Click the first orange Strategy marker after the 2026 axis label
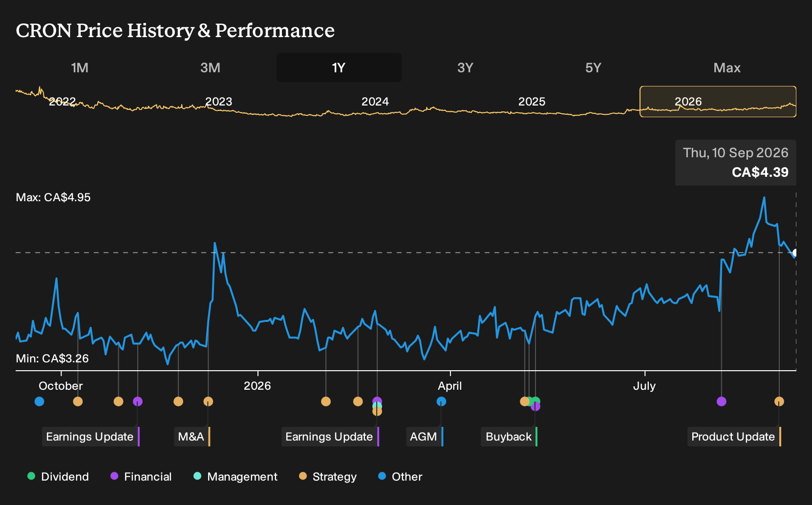 click(326, 401)
